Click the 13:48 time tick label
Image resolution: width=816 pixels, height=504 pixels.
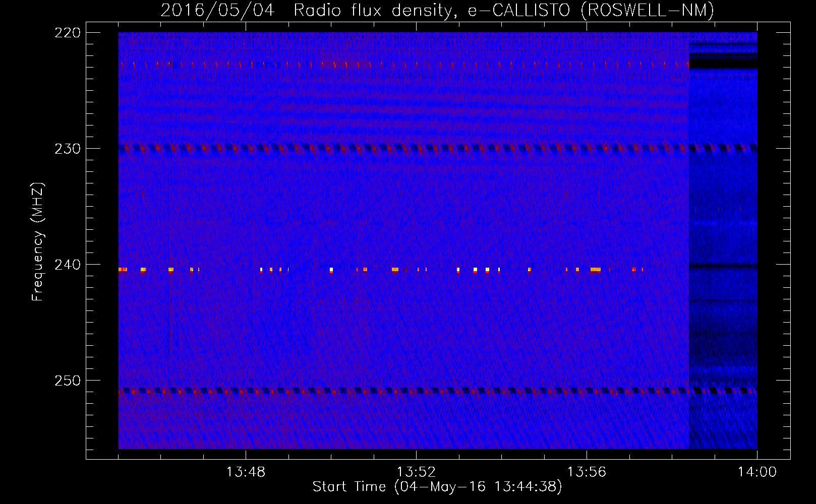[x=246, y=472]
